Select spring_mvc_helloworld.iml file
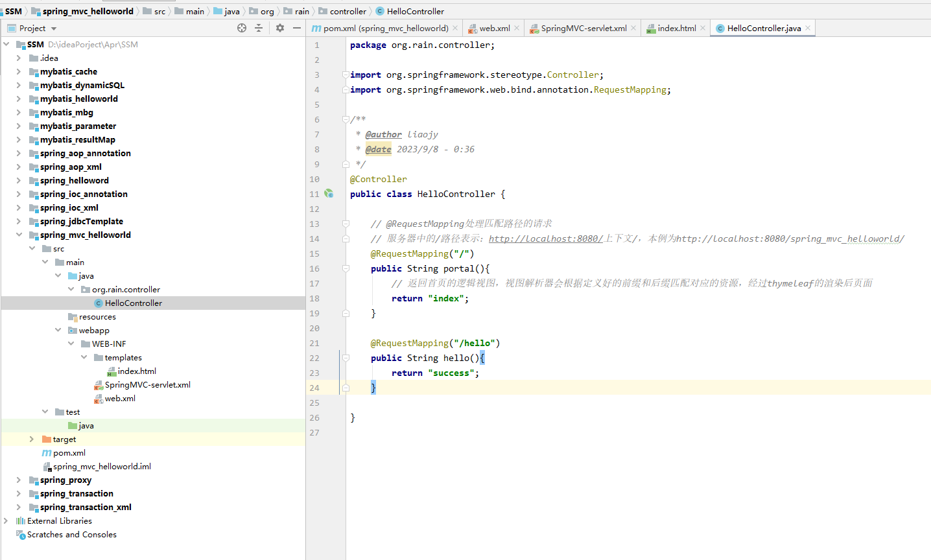Screen dimensions: 931x560 [97, 466]
